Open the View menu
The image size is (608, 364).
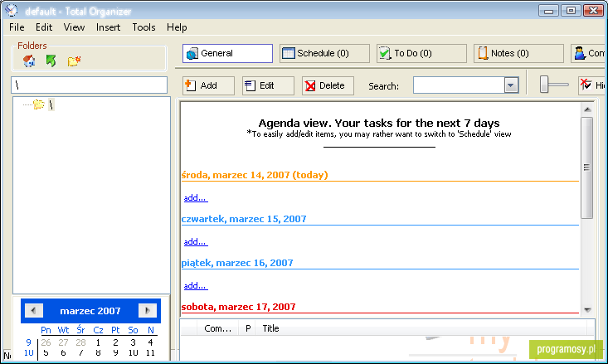point(74,27)
